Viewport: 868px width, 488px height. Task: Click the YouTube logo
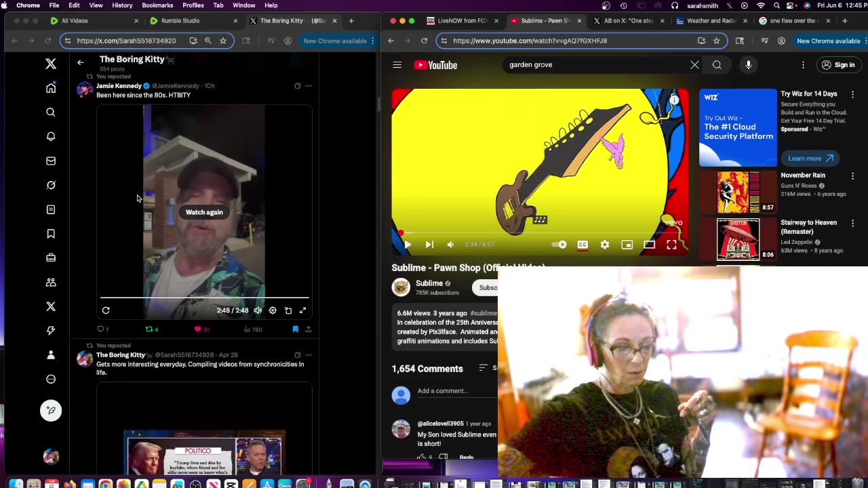point(435,65)
